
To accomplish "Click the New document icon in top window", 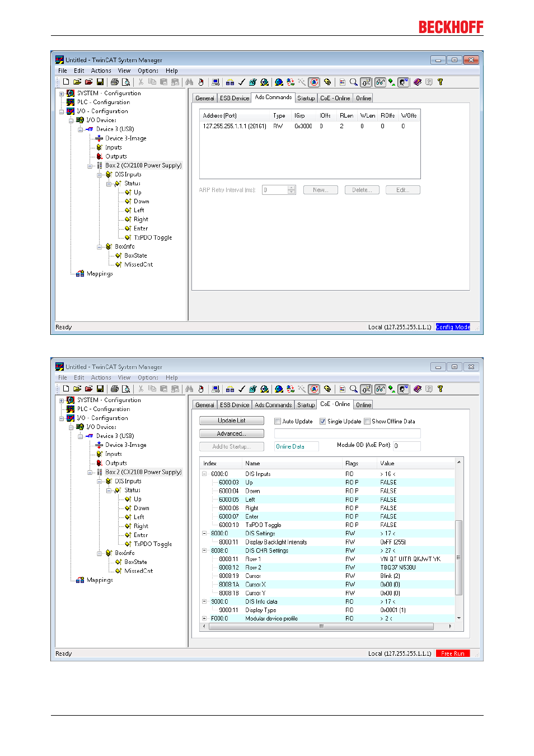I will 66,82.
